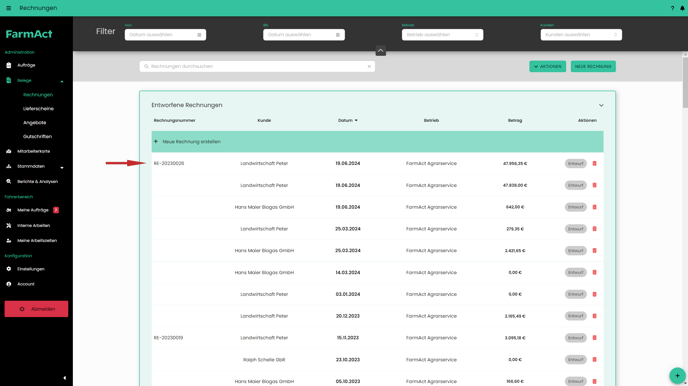
Task: Sort table by Datum column
Action: [x=348, y=120]
